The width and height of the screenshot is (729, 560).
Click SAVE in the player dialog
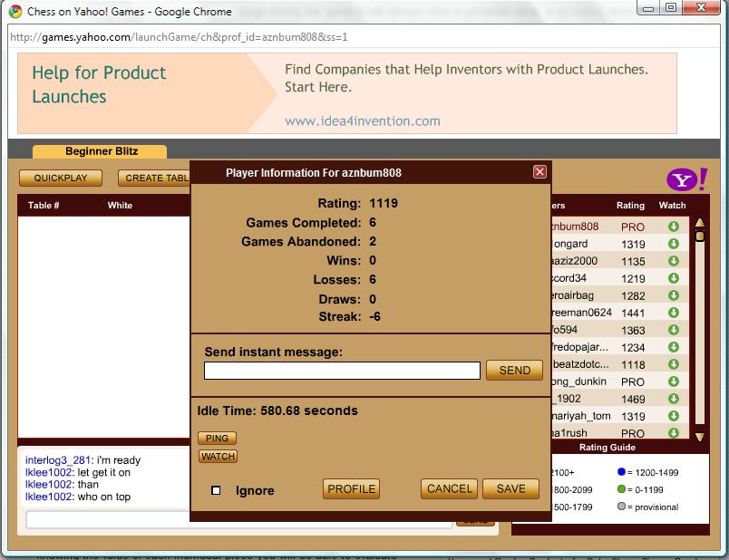point(511,489)
